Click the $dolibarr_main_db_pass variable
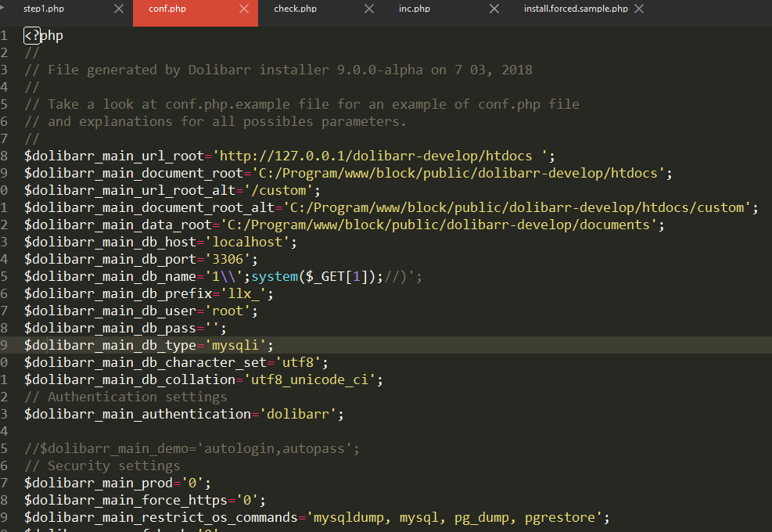The image size is (772, 532). coord(110,329)
